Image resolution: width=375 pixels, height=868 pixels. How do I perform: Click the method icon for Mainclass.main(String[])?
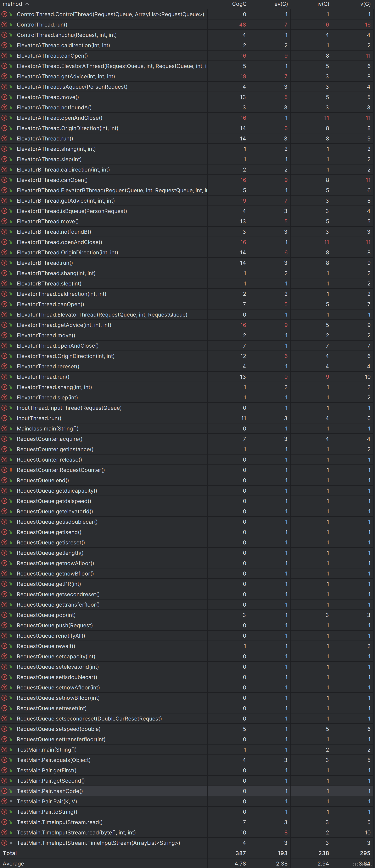4,429
